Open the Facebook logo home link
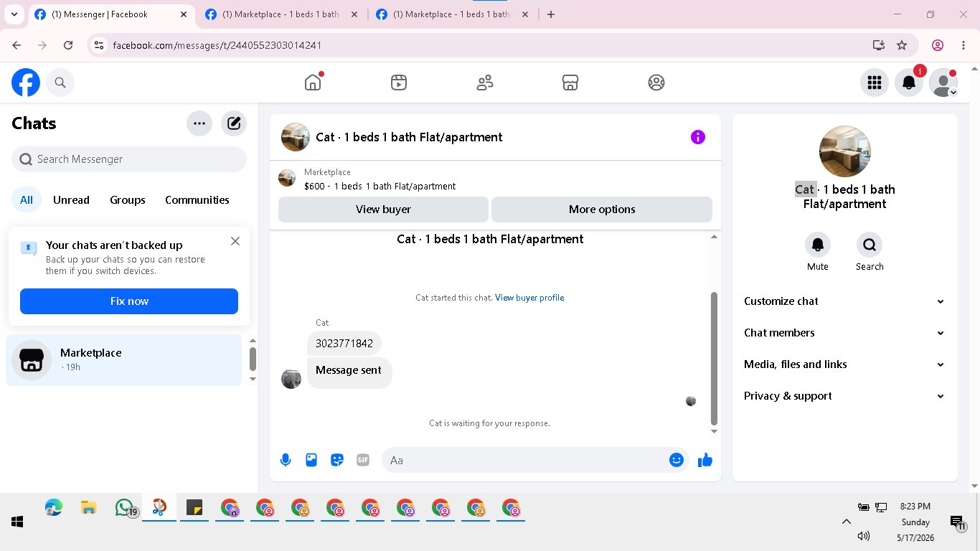Image resolution: width=980 pixels, height=551 pixels. tap(26, 83)
